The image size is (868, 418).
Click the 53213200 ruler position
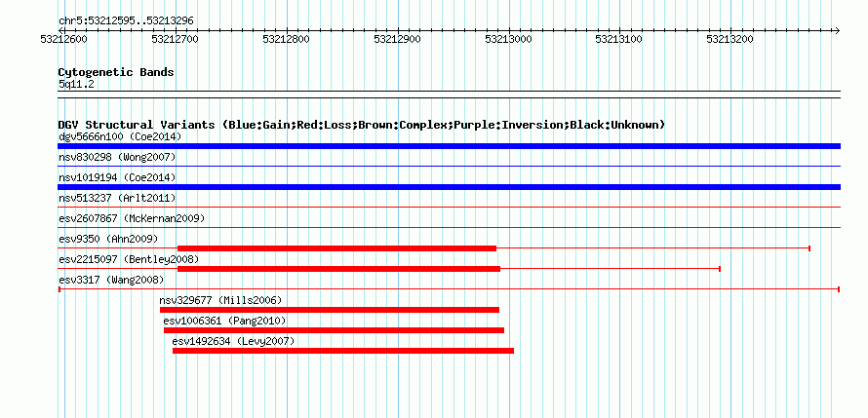point(730,39)
